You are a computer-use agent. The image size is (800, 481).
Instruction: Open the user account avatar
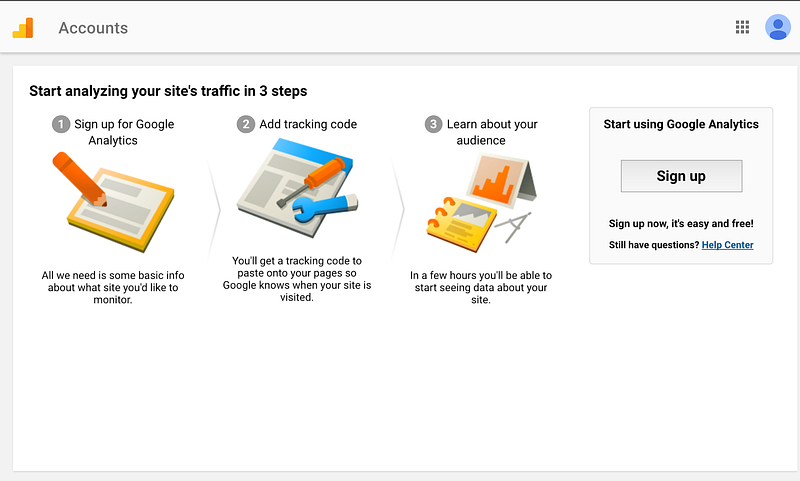778,27
